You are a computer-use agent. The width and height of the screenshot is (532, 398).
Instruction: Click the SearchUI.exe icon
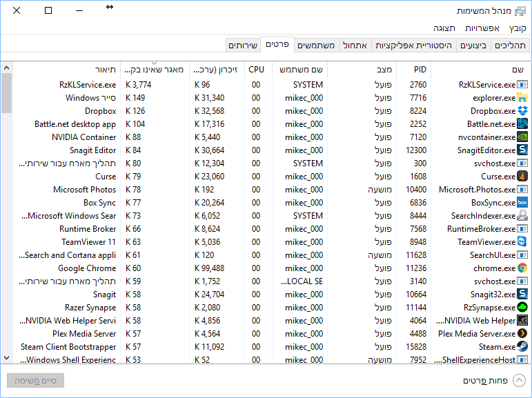(522, 255)
